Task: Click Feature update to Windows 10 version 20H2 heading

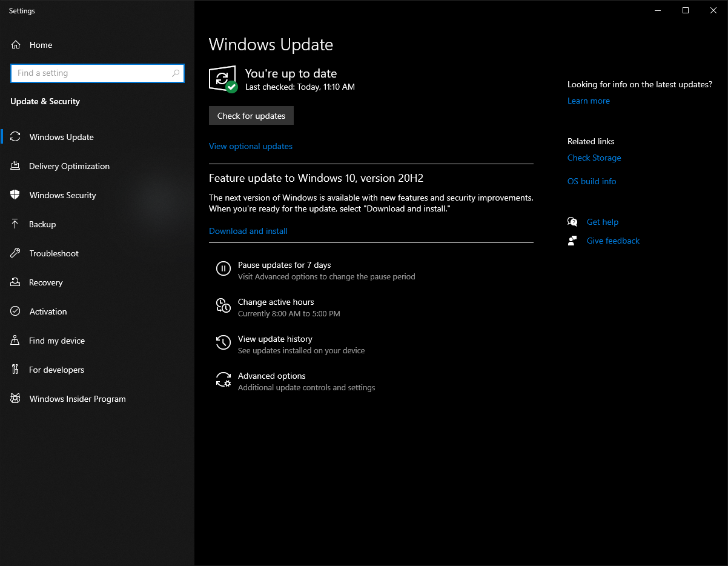Action: [316, 178]
